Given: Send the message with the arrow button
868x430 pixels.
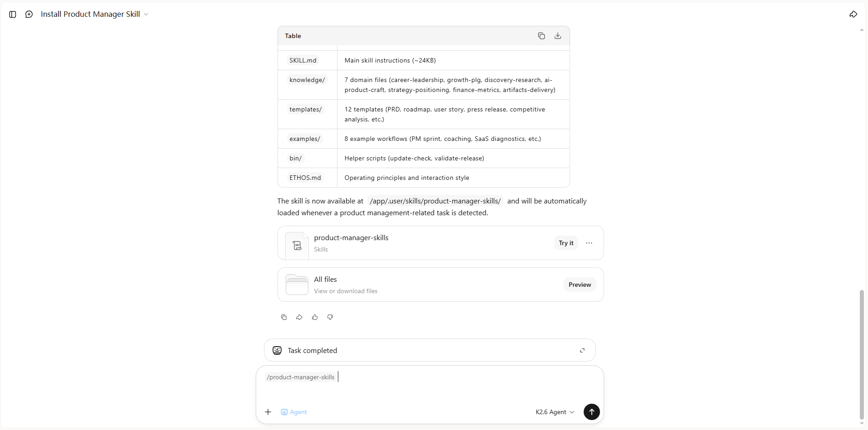Looking at the screenshot, I should pyautogui.click(x=591, y=412).
